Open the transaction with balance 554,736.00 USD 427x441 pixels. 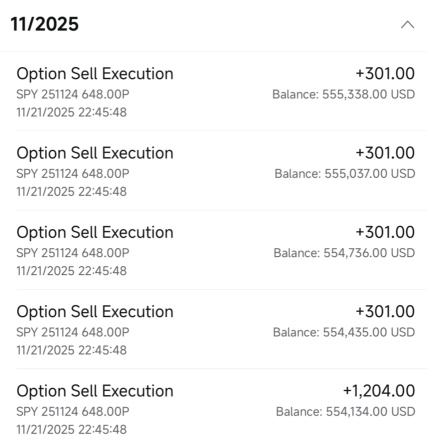(215, 250)
